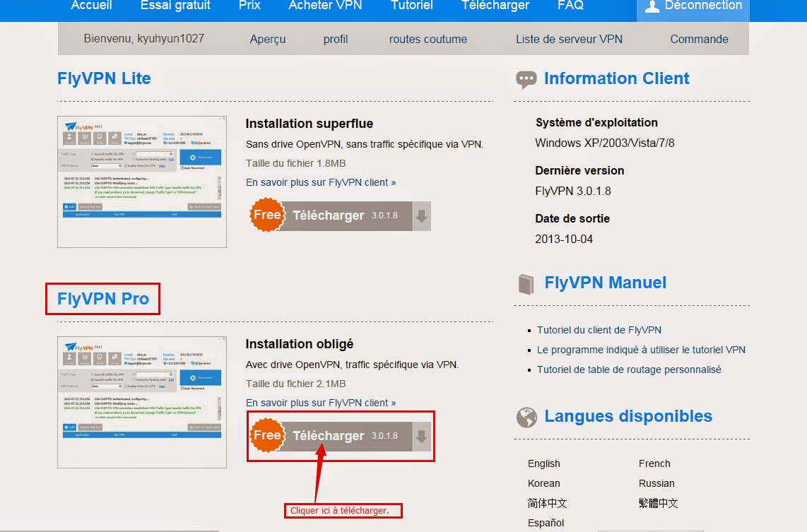Select Acheter VPN in navigation

pos(325,6)
